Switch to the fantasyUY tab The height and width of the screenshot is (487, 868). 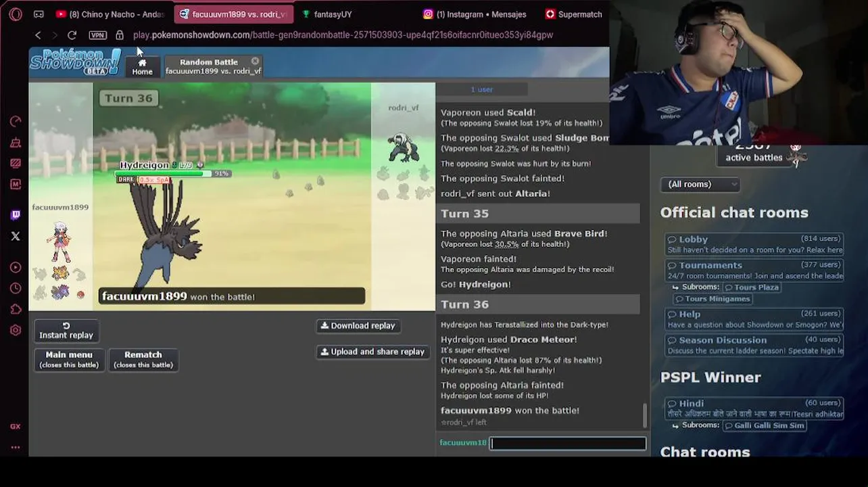(327, 14)
